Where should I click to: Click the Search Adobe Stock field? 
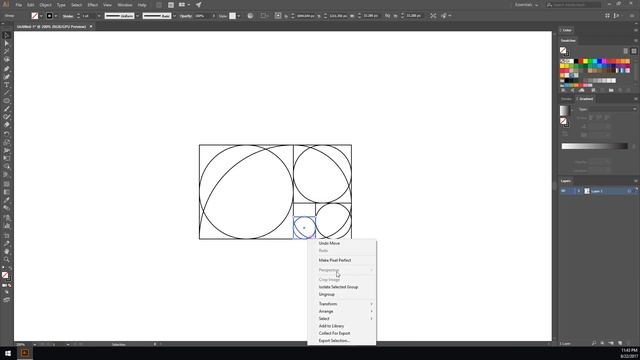(573, 5)
